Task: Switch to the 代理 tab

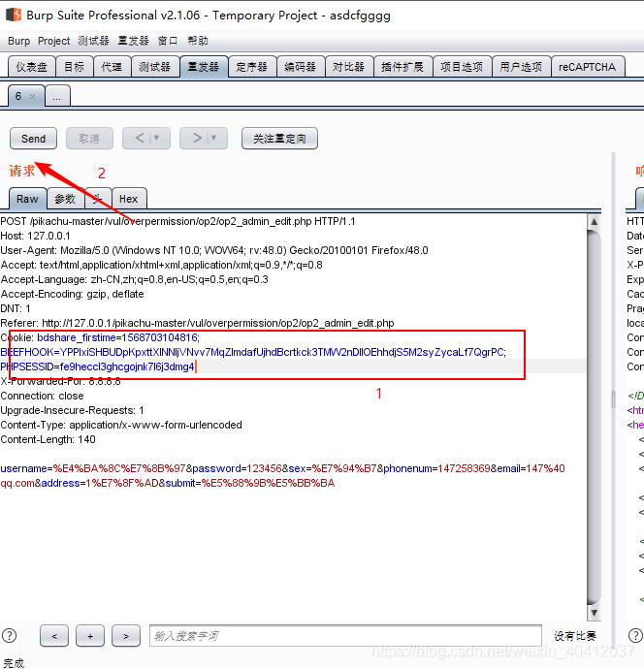Action: 112,67
